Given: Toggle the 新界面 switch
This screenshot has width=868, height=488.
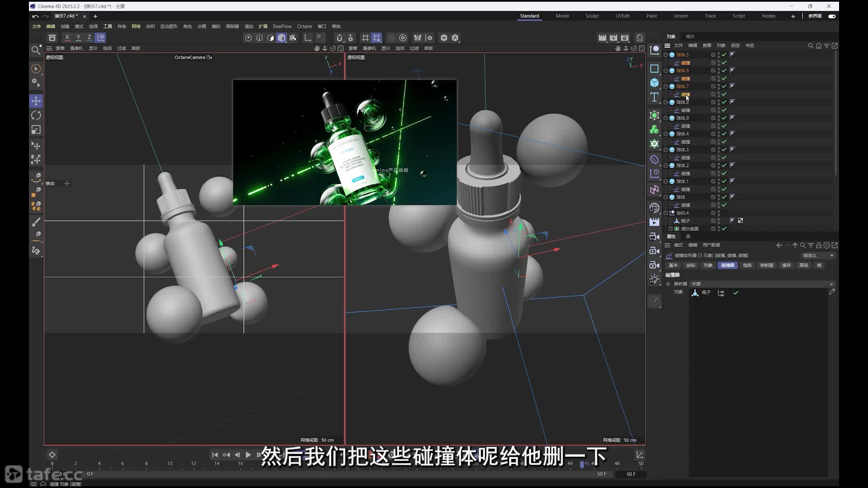Looking at the screenshot, I should click(832, 16).
